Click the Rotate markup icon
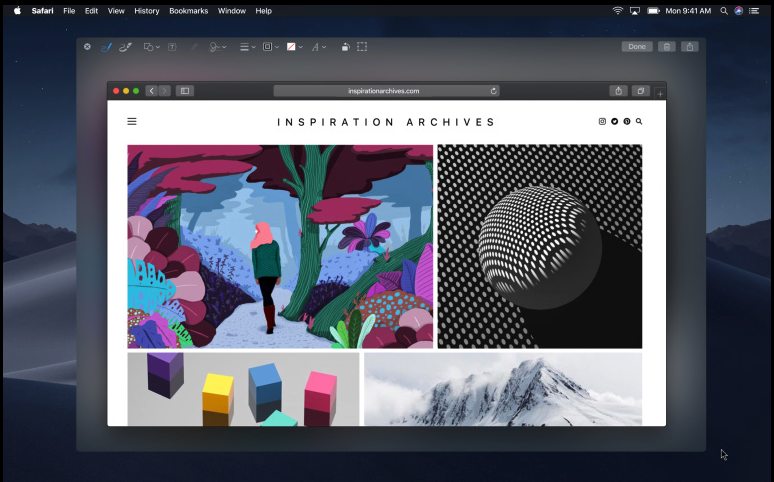Screen dimensions: 774x482 click(346, 47)
